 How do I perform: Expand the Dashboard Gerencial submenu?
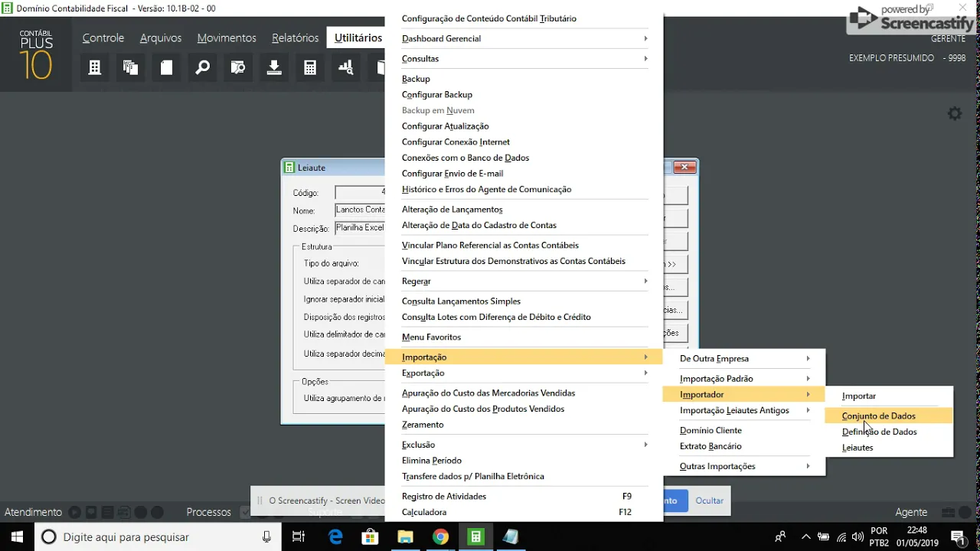click(x=524, y=38)
